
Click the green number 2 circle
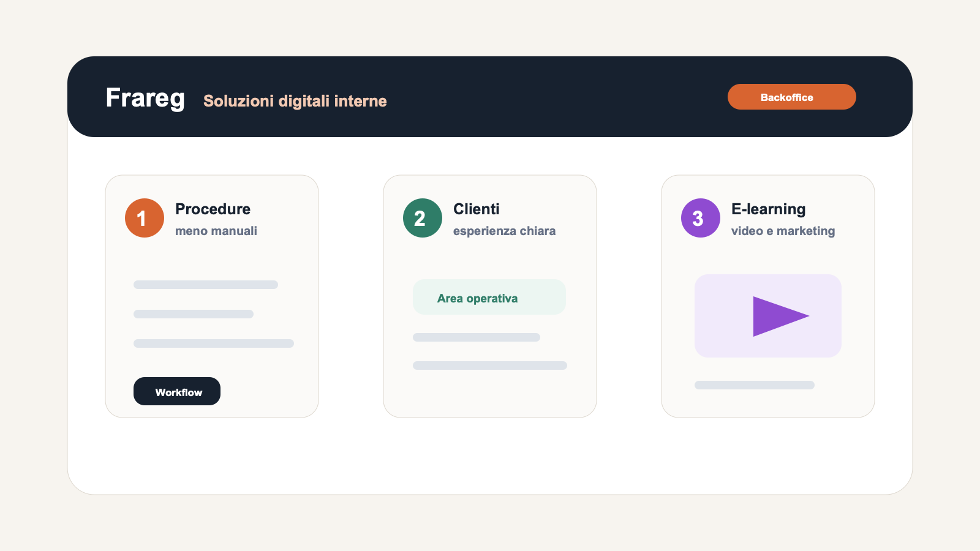click(x=423, y=218)
